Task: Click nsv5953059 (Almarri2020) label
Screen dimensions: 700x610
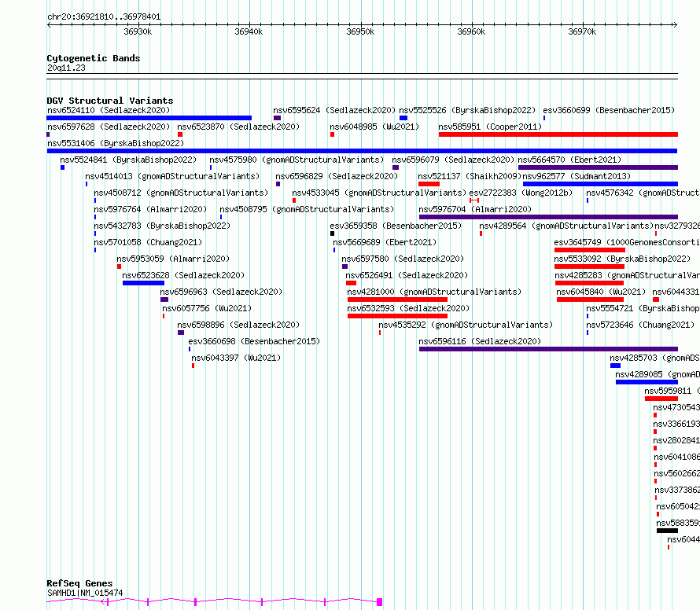Action: pyautogui.click(x=173, y=259)
